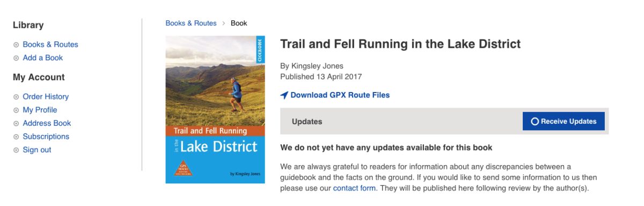Screen dimensions: 644x206
Task: Go to My Profile
Action: [40, 110]
